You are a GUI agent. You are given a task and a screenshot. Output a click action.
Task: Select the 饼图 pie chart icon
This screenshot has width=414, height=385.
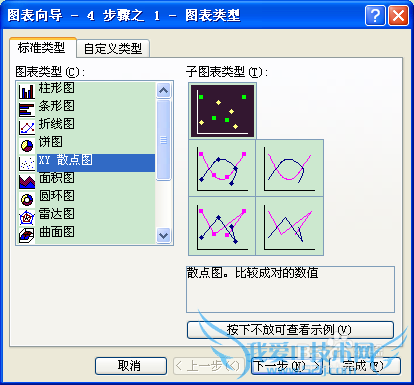pos(27,145)
